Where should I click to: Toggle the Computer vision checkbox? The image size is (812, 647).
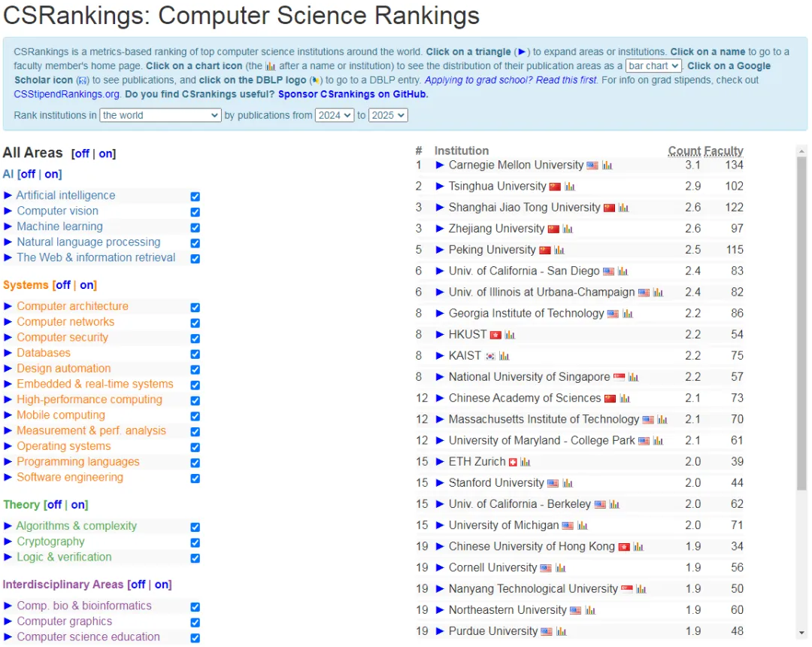tap(195, 212)
